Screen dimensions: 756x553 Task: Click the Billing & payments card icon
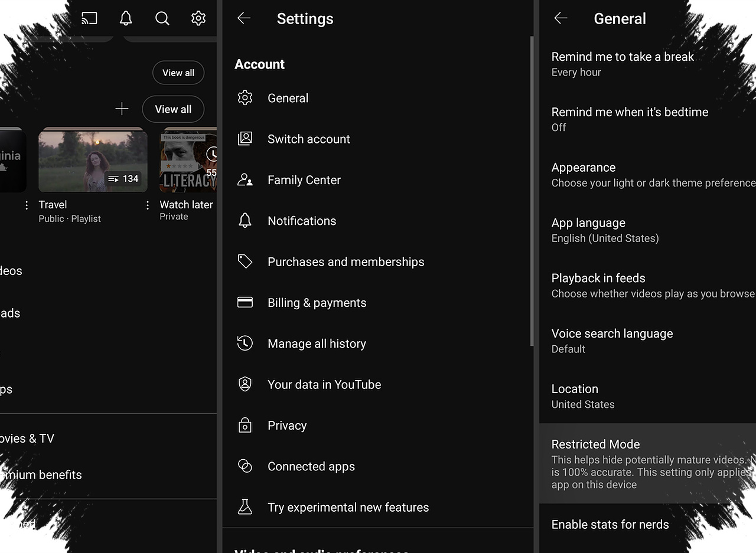245,302
